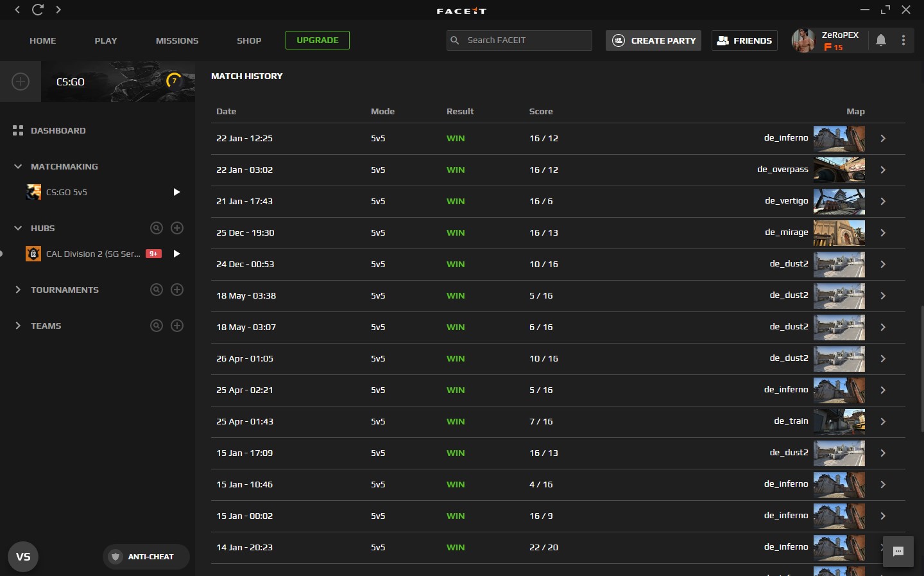Open ZeRoPEX profile avatar

(803, 40)
